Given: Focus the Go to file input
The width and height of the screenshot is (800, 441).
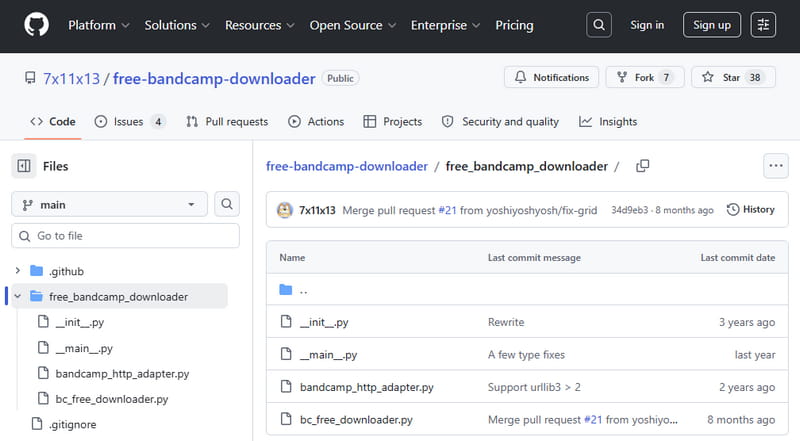Looking at the screenshot, I should tap(126, 236).
